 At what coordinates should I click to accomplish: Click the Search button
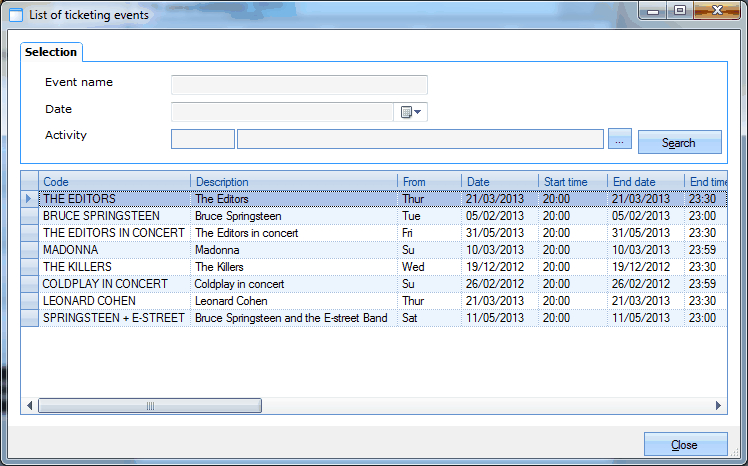coord(679,142)
